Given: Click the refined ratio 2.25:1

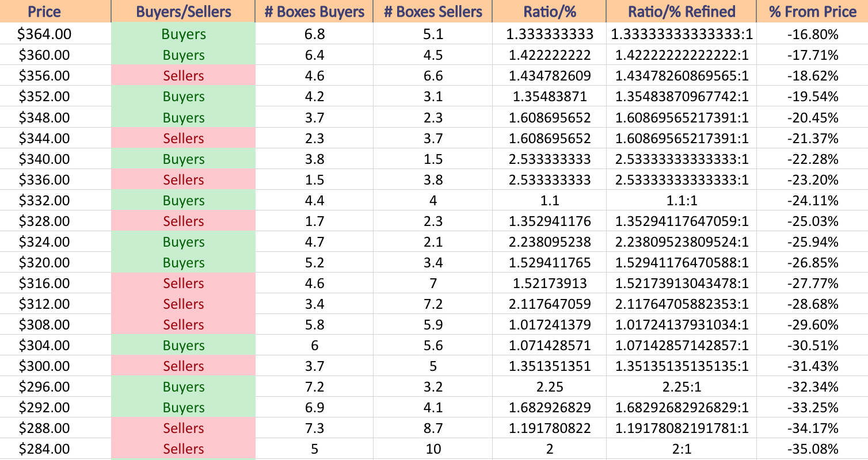Looking at the screenshot, I should click(x=682, y=386).
